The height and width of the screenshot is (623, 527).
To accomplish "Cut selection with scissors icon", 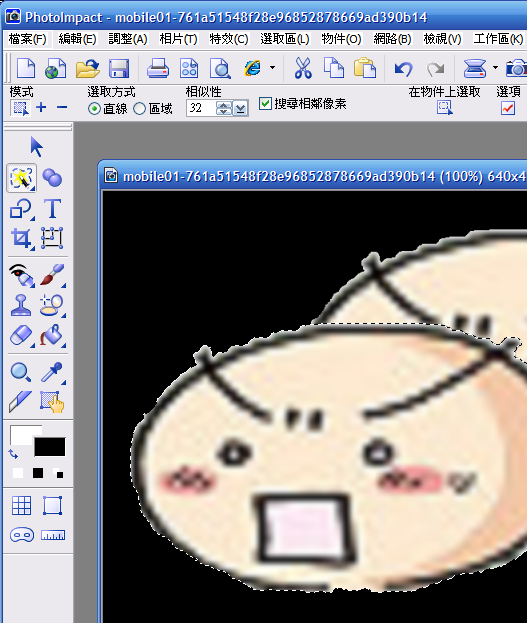I will (x=303, y=68).
